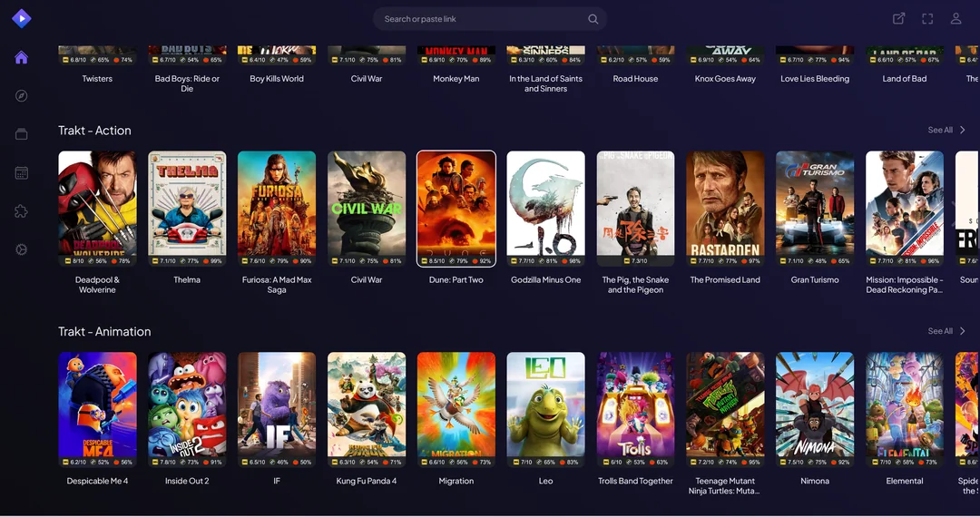
Task: Toggle fullscreen mode icon
Action: click(x=927, y=19)
